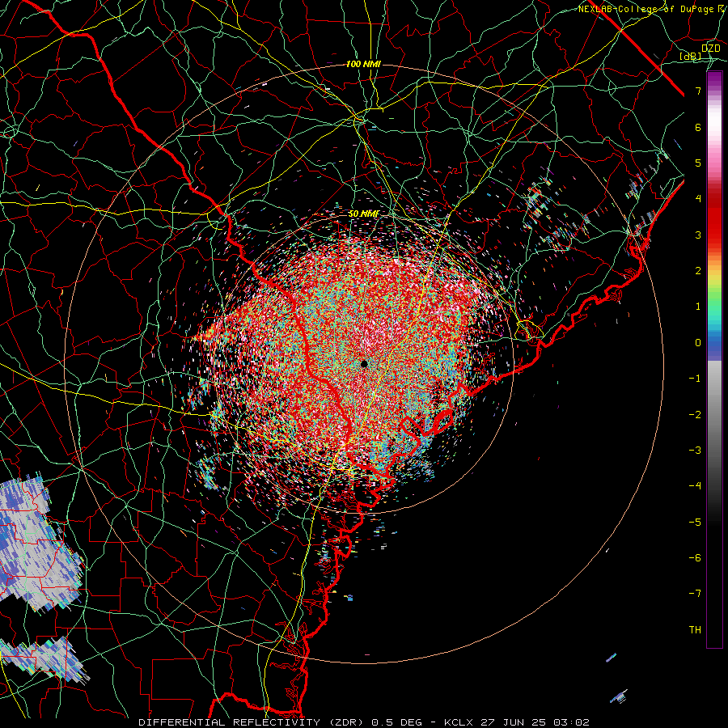Click the 6 value on color scale
Screen dimensions: 728x728
698,127
